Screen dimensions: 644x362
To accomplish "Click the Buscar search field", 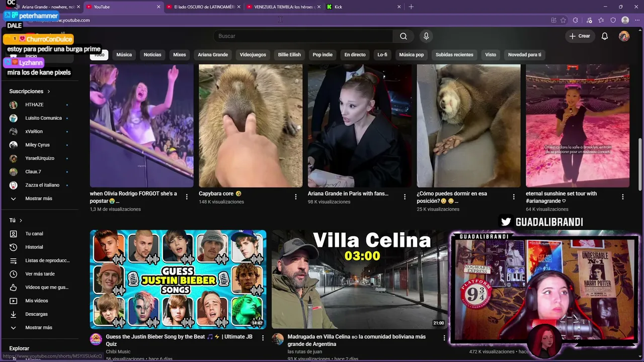I will click(303, 36).
